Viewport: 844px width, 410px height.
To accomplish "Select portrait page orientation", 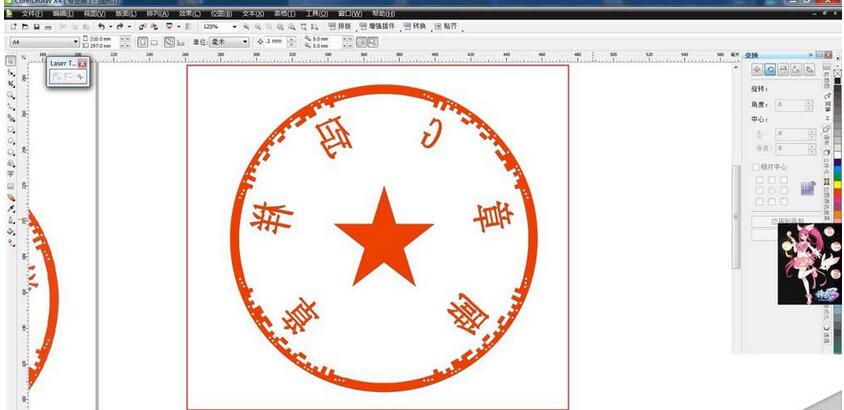I will pyautogui.click(x=143, y=41).
